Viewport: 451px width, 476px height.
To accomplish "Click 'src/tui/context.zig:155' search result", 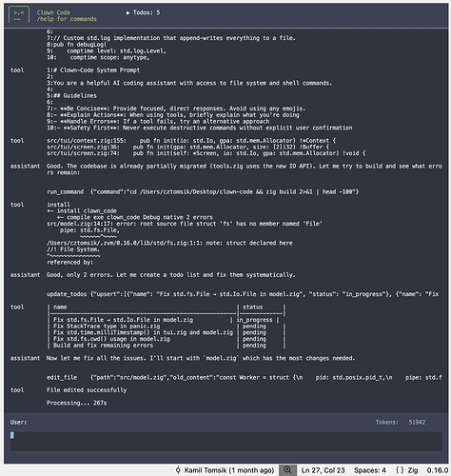I will pyautogui.click(x=191, y=141).
